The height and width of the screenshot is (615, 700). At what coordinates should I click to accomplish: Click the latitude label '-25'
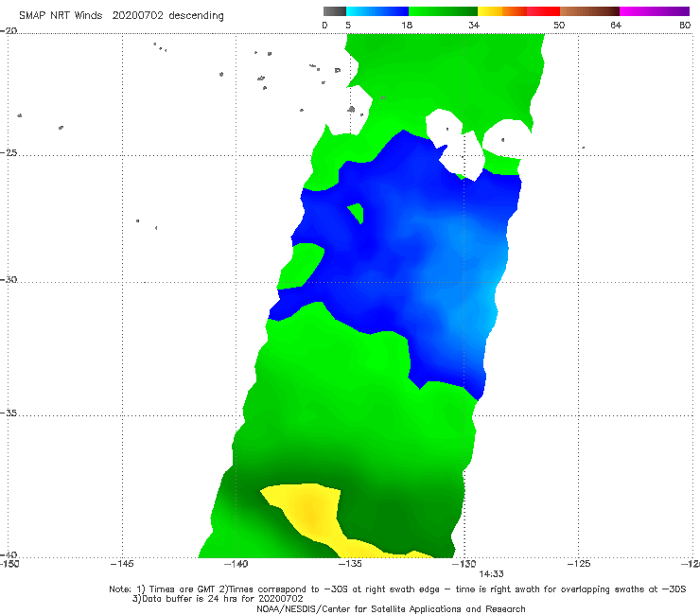pos(9,153)
